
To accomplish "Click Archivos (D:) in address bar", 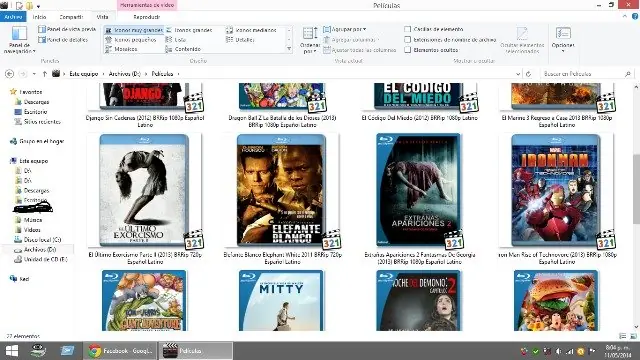I will [x=124, y=74].
